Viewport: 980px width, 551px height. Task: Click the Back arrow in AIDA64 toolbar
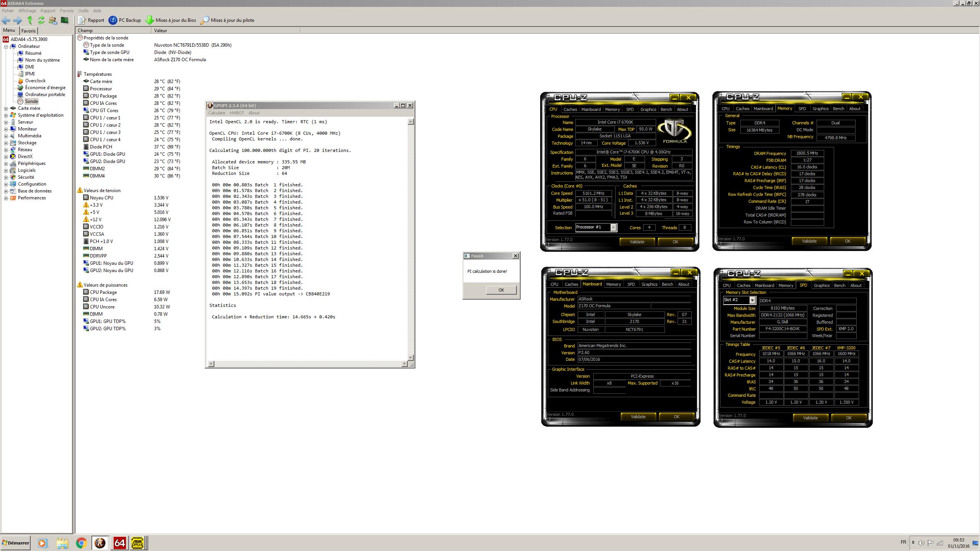6,20
